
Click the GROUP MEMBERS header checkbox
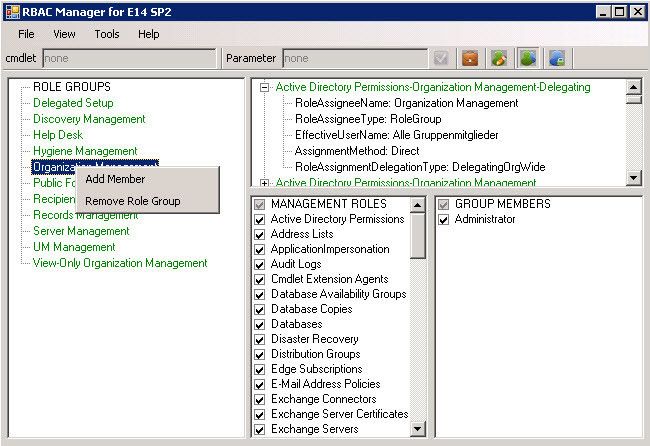[444, 204]
